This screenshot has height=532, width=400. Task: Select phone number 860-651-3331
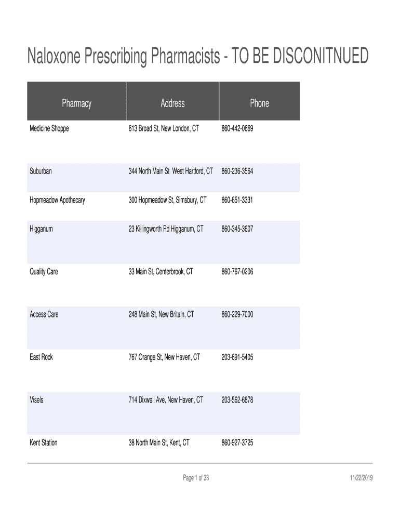[x=237, y=200]
